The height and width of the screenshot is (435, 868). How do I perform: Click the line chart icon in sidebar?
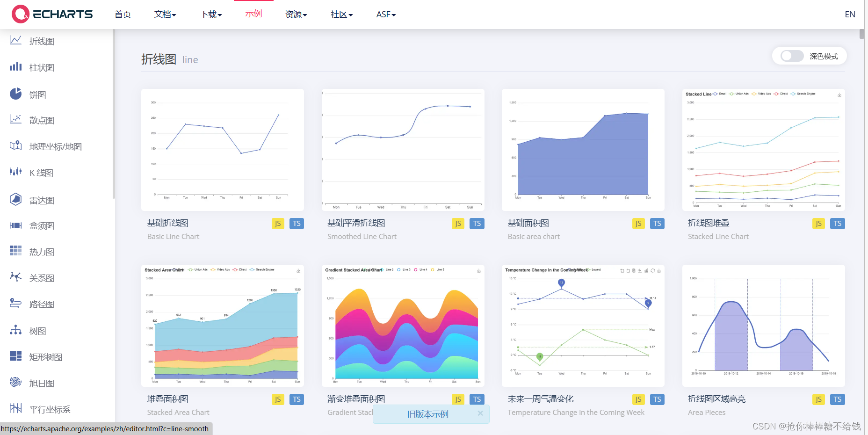coord(16,40)
